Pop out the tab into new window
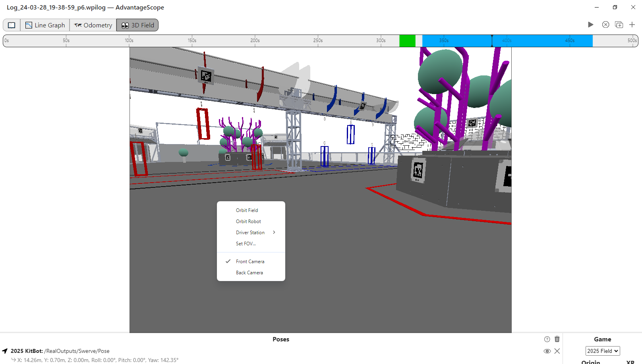Screen dimensions: 642x364 coord(619,25)
